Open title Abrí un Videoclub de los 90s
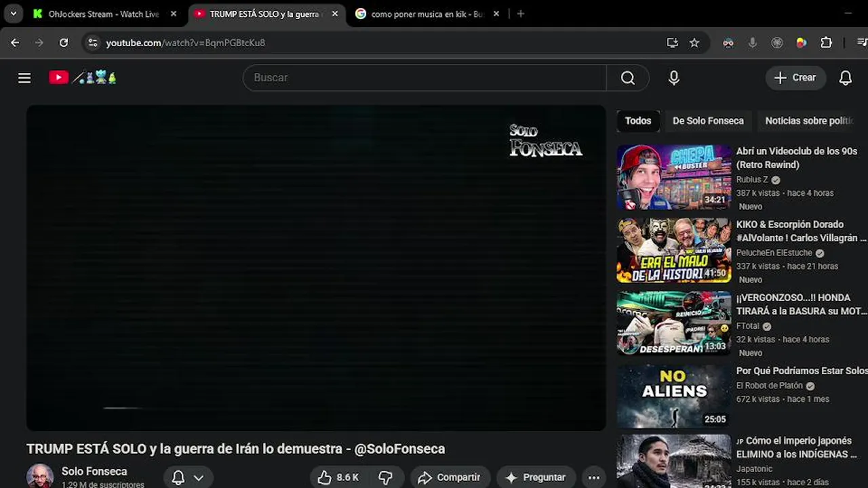Viewport: 868px width, 488px height. click(797, 158)
